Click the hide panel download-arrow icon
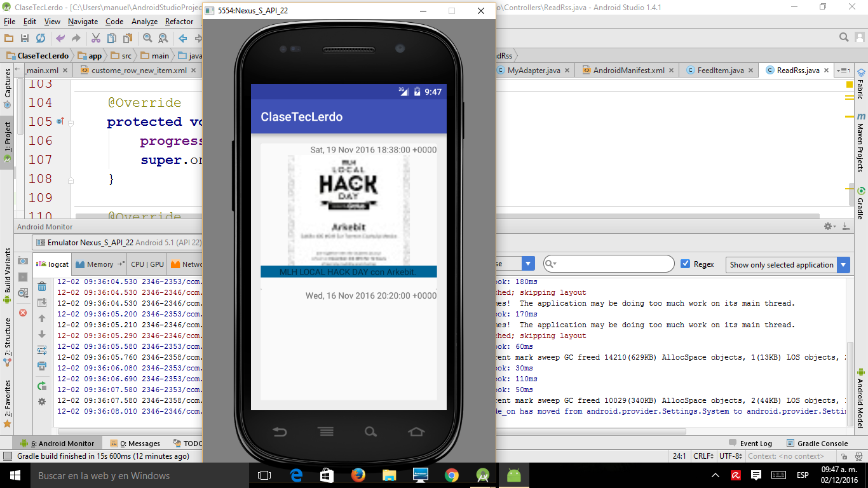 [846, 226]
